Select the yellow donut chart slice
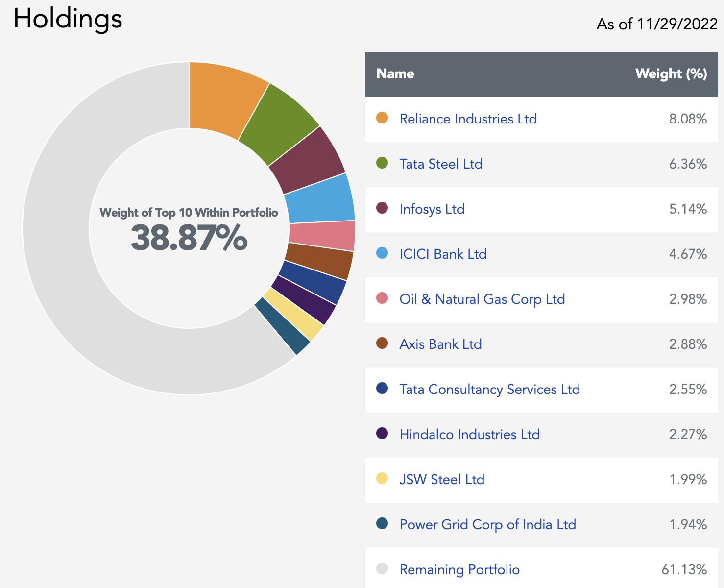Viewport: 724px width, 588px height. click(x=294, y=315)
